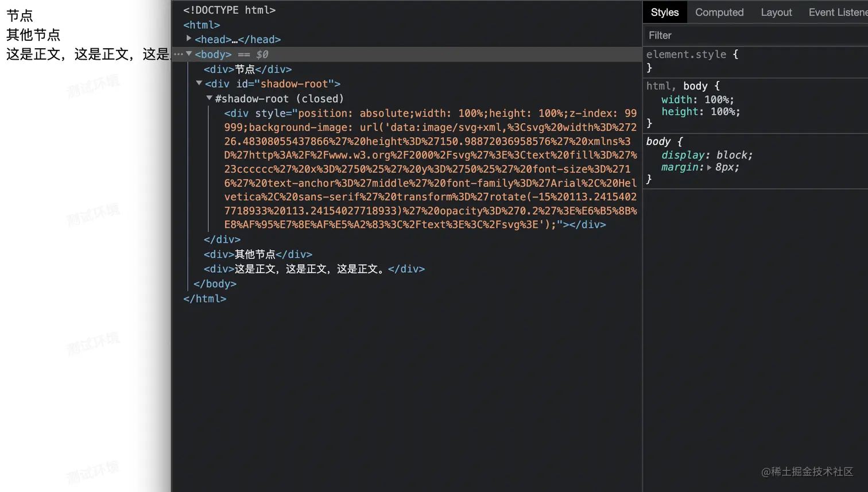The image size is (868, 492).
Task: Select the div with 这是正文 text
Action: click(315, 269)
